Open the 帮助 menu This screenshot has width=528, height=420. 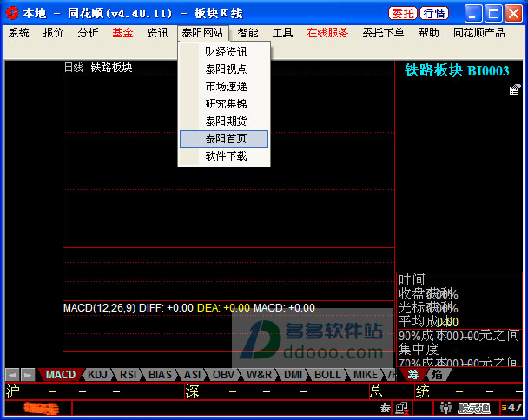coord(429,33)
